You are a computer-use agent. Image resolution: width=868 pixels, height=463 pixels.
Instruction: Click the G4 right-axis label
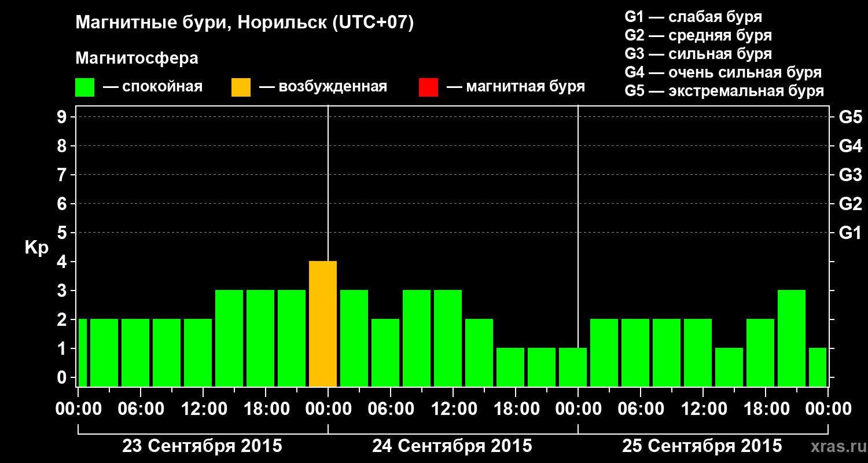(x=850, y=146)
